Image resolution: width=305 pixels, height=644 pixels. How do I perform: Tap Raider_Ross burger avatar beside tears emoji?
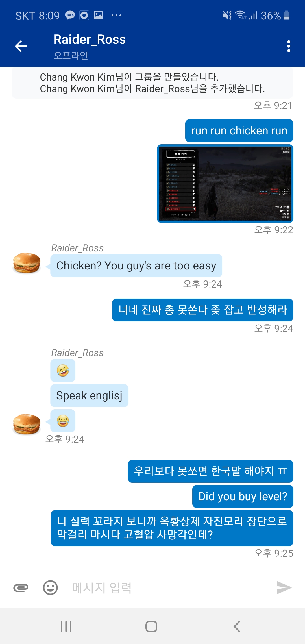27,424
